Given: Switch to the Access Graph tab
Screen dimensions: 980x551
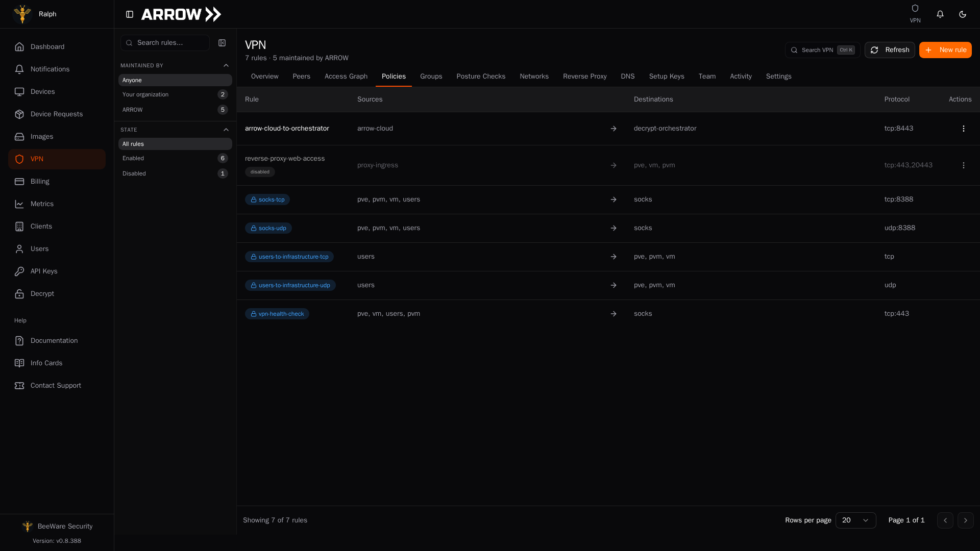Looking at the screenshot, I should [x=346, y=77].
